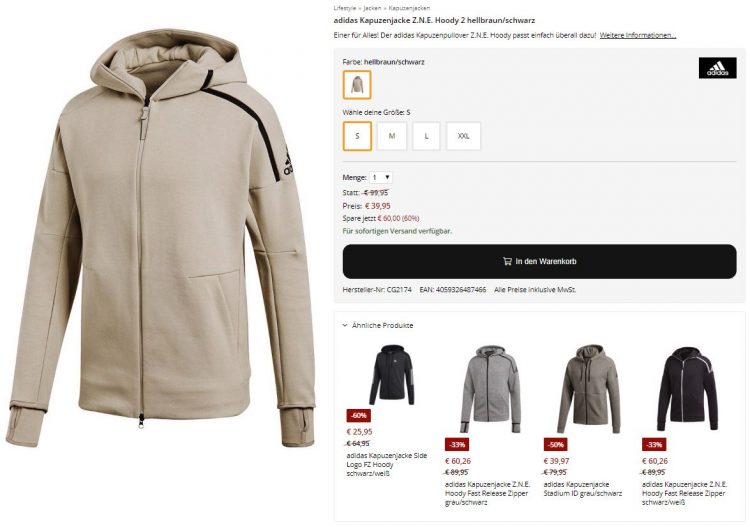This screenshot has width=750, height=527.
Task: Go to Lifestyle breadcrumb
Action: [345, 8]
